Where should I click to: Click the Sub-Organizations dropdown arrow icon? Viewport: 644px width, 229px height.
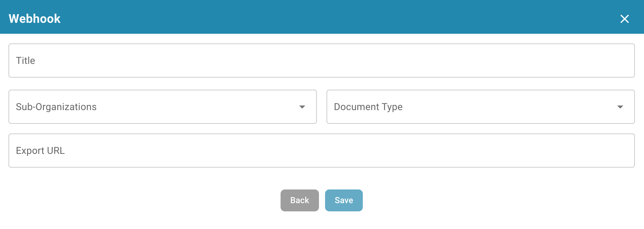(302, 107)
